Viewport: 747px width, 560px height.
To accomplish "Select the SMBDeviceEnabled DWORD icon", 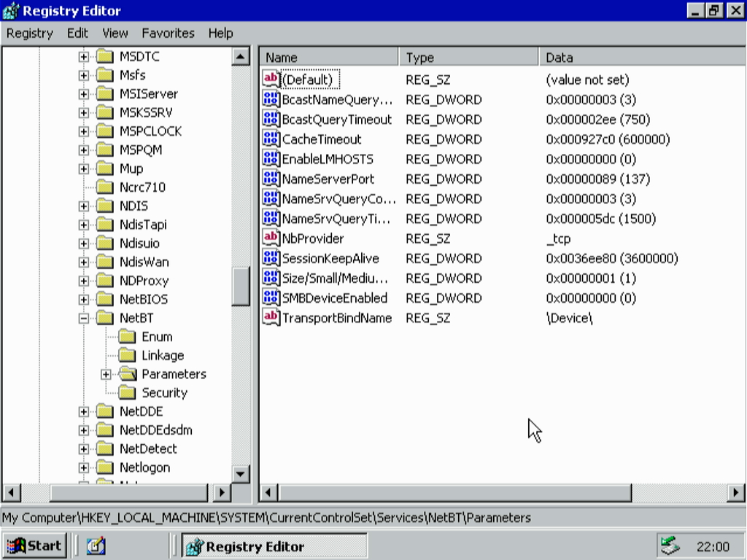I will point(271,297).
